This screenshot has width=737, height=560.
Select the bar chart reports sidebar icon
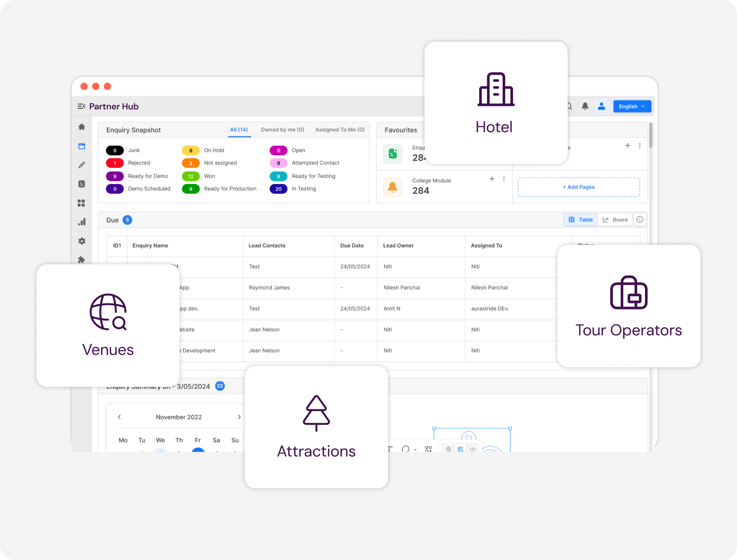[82, 222]
